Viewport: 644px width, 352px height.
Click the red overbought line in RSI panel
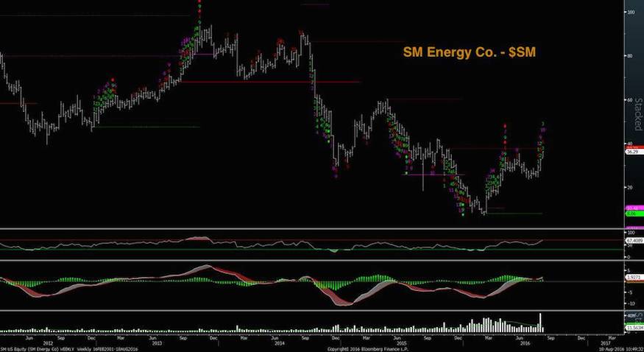(312, 240)
